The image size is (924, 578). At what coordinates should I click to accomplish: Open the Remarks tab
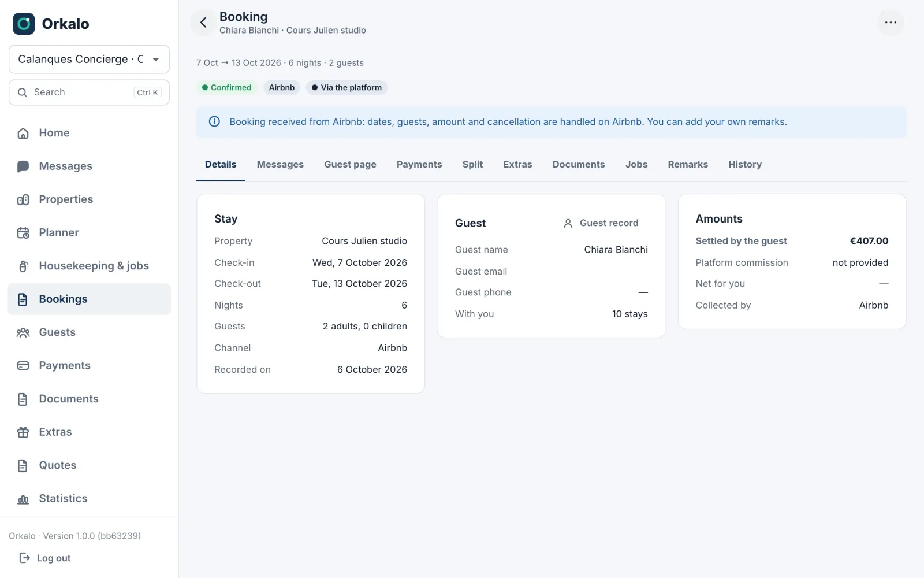pos(688,165)
